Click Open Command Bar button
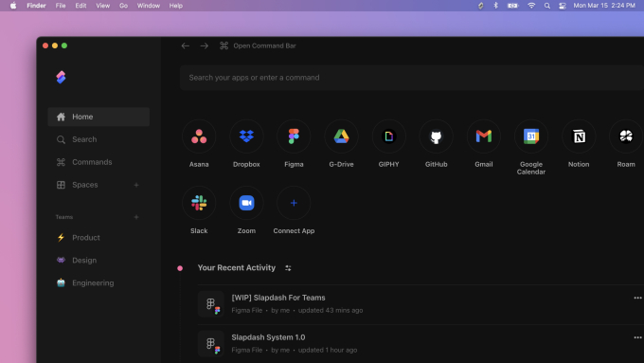Screen dimensions: 644x363 click(x=258, y=45)
